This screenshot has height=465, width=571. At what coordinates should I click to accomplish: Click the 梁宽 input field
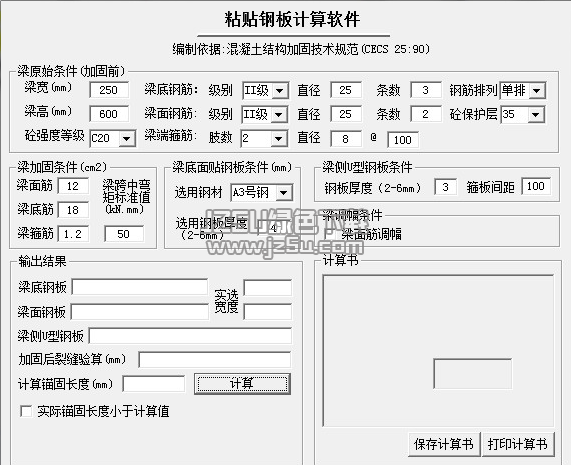click(109, 90)
